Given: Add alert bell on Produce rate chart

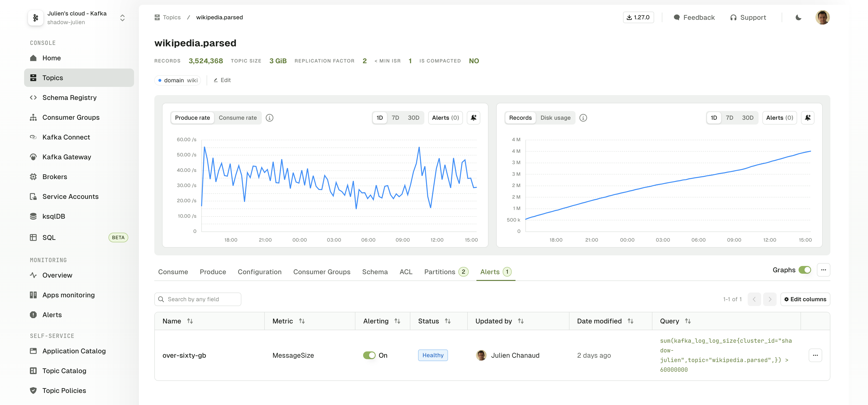Looking at the screenshot, I should (474, 118).
